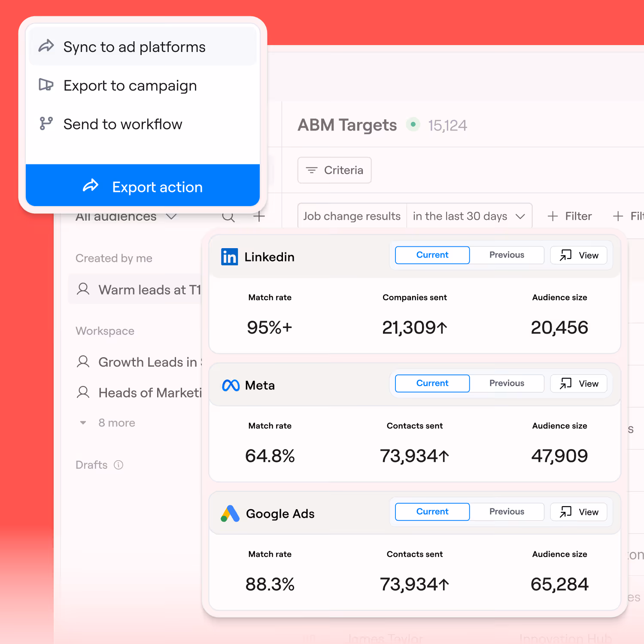Click the Export to campaign megaphone icon
Screen dimensions: 644x644
point(46,85)
